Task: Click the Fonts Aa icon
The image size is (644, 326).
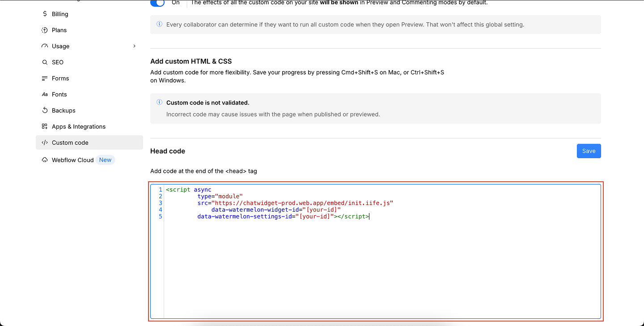Action: coord(45,94)
